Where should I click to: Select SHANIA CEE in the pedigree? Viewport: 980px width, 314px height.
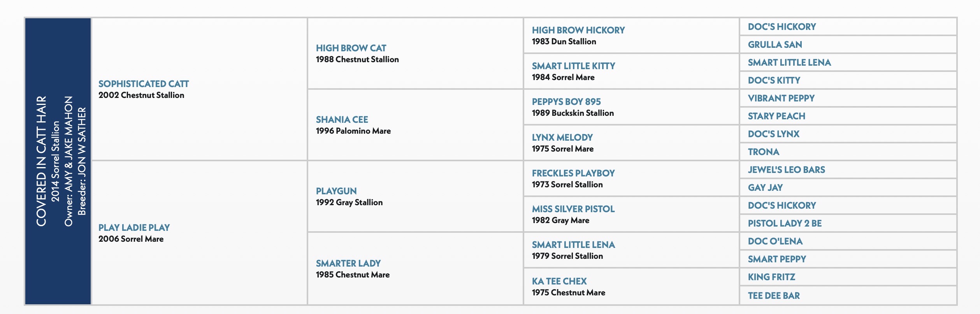342,120
